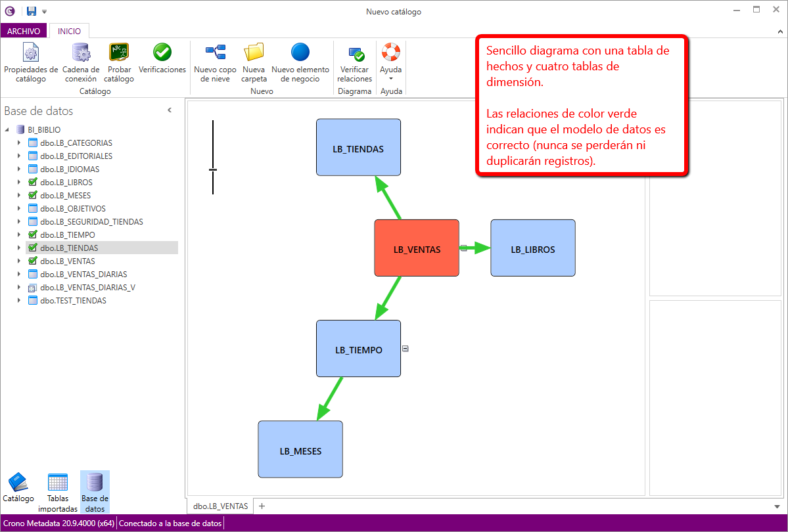Toggle checkbox icon for dbo.LB_TIEMPO
This screenshot has height=532, width=788.
pyautogui.click(x=33, y=235)
